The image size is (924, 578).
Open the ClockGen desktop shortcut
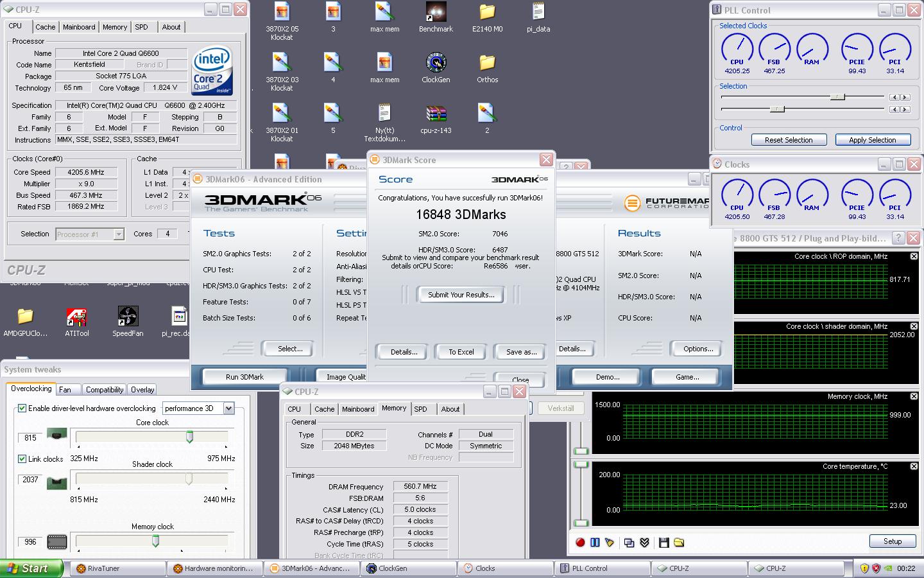tap(436, 67)
